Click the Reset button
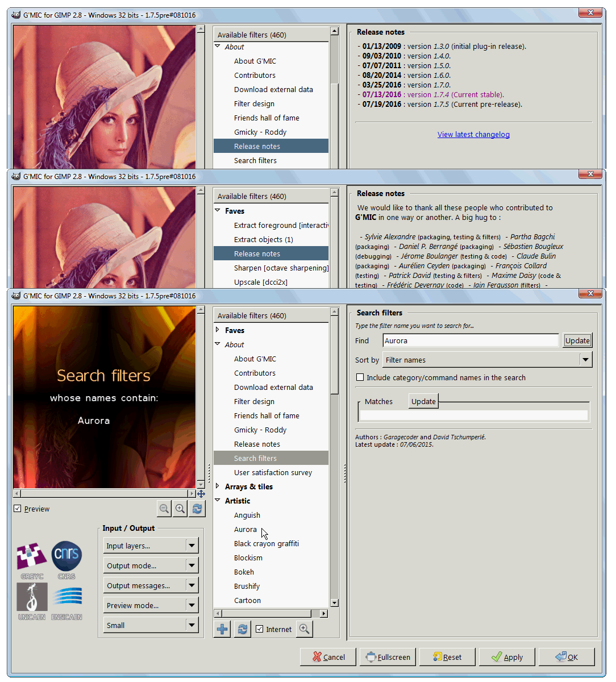 [x=448, y=657]
